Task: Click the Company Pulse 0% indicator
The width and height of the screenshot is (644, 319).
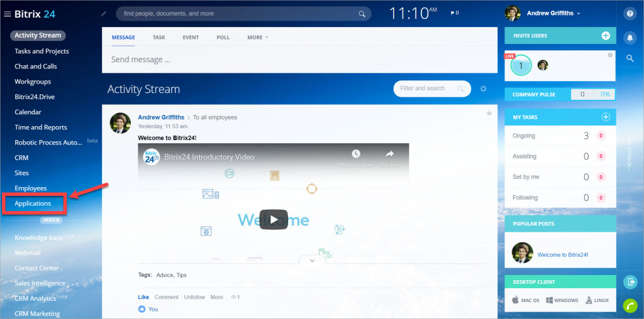Action: [x=604, y=94]
